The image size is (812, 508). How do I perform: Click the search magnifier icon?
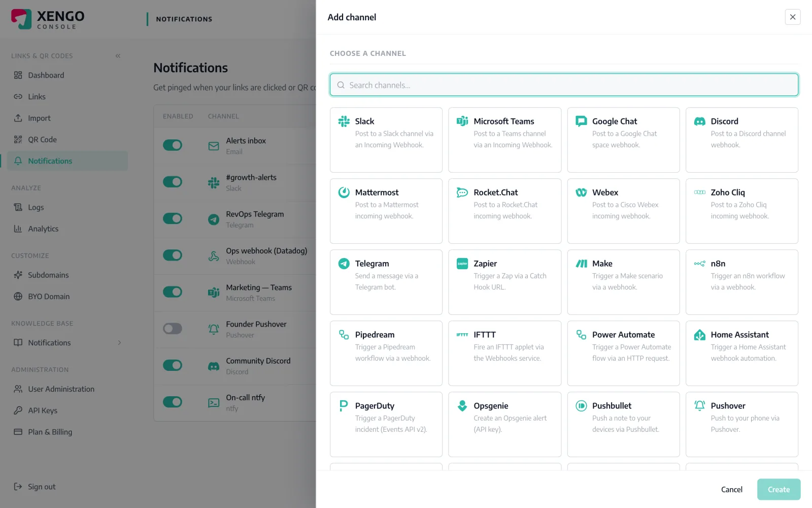[x=341, y=85]
